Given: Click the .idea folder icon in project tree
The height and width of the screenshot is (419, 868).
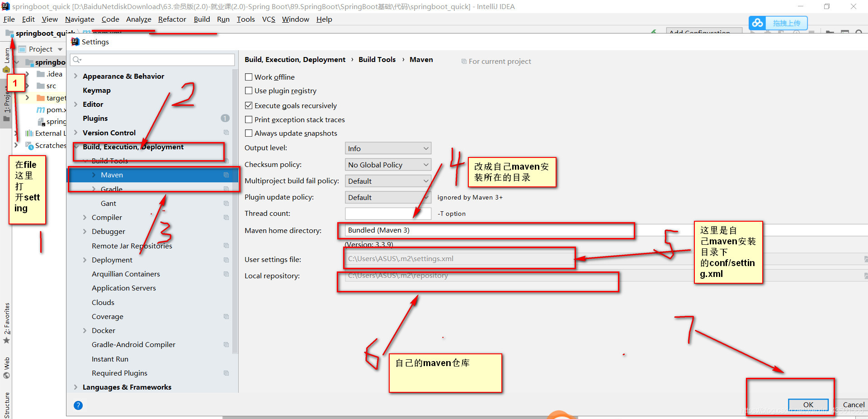Looking at the screenshot, I should [41, 74].
